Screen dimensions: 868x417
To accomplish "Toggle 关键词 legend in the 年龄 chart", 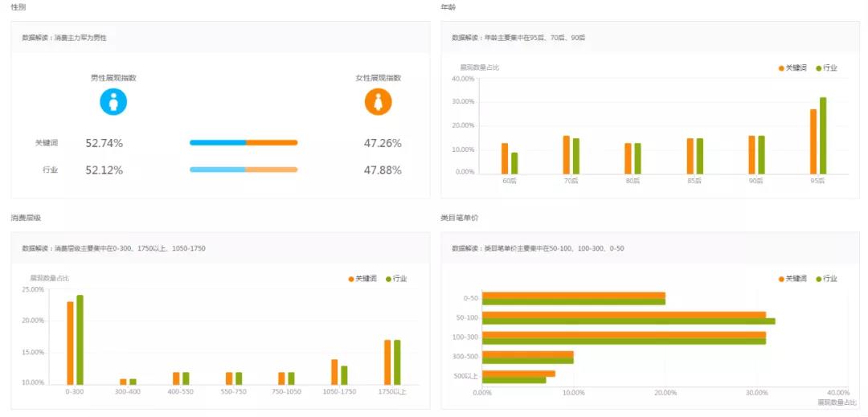I will pos(792,68).
